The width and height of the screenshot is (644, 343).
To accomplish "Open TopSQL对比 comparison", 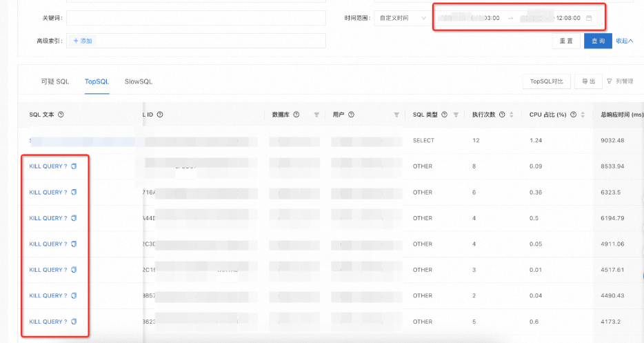I will pos(547,81).
